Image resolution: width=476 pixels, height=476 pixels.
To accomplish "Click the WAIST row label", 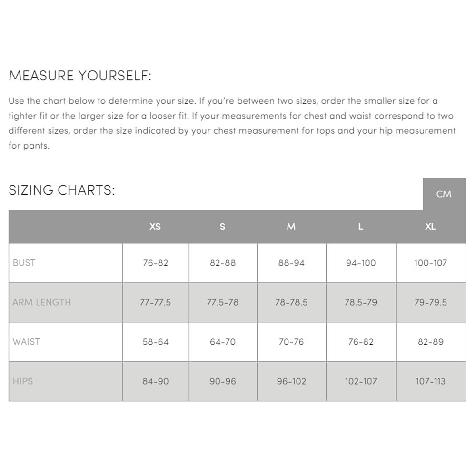I will coord(26,342).
